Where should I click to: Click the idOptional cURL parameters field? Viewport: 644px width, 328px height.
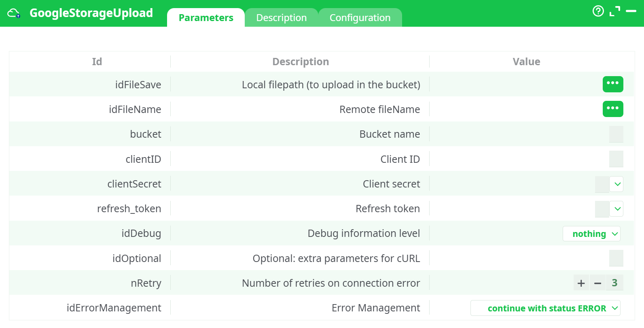616,258
